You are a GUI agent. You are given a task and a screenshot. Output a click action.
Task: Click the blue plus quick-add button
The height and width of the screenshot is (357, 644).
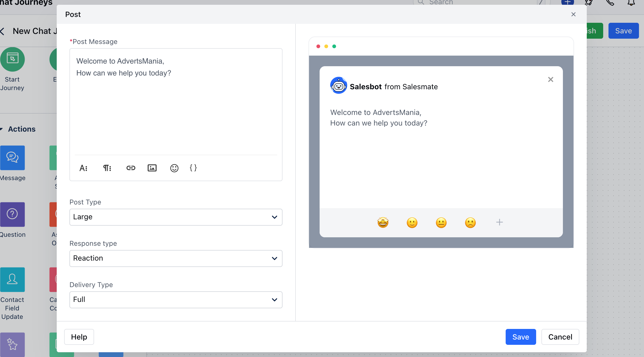(567, 2)
